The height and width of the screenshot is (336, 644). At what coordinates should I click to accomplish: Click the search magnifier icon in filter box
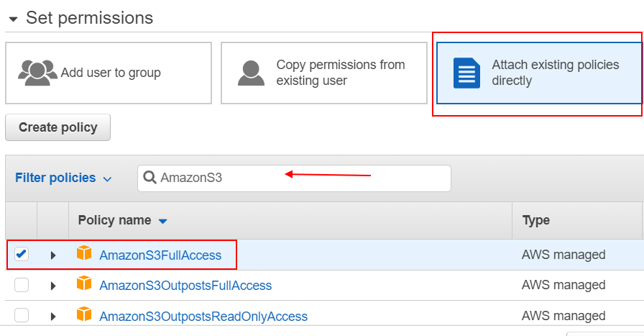point(150,178)
